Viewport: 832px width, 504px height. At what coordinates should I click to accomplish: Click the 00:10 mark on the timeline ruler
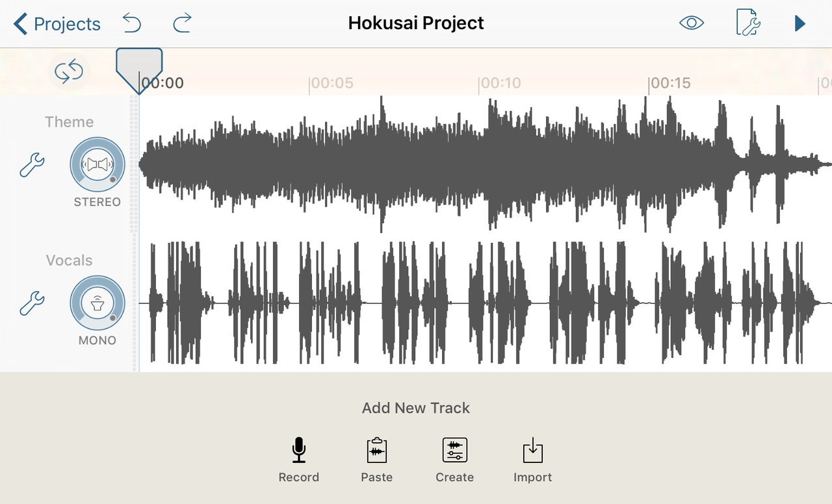pos(500,83)
